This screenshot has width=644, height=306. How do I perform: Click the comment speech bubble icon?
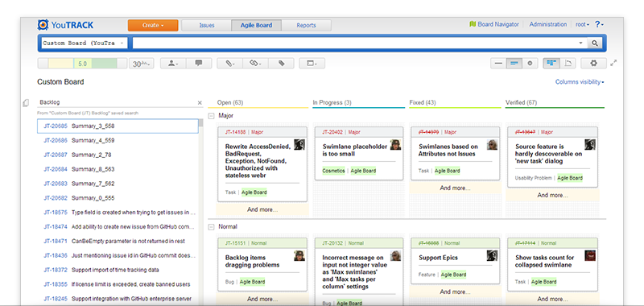(x=199, y=64)
